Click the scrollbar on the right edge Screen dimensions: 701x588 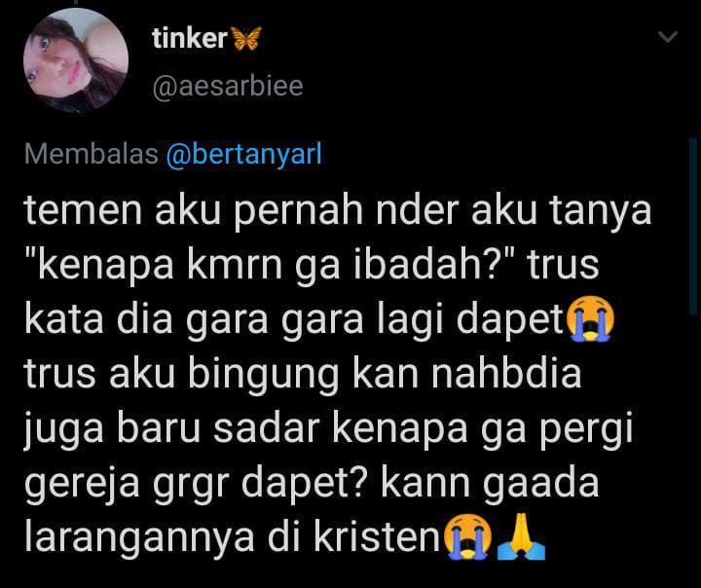point(693,226)
